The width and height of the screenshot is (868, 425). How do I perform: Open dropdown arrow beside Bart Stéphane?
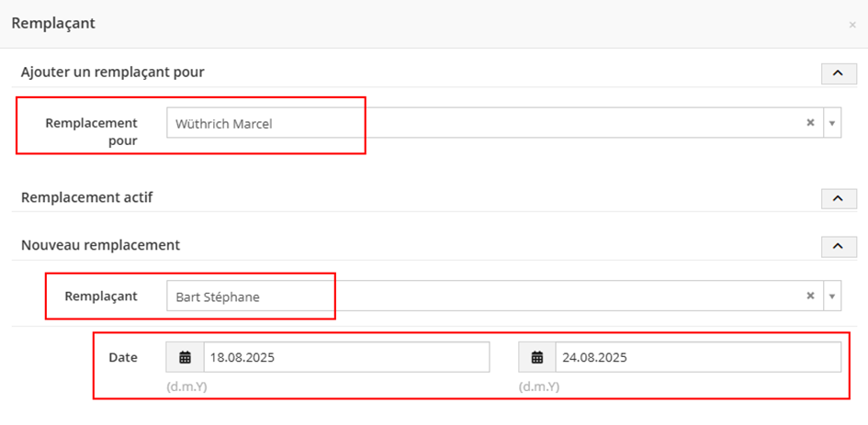pyautogui.click(x=832, y=296)
